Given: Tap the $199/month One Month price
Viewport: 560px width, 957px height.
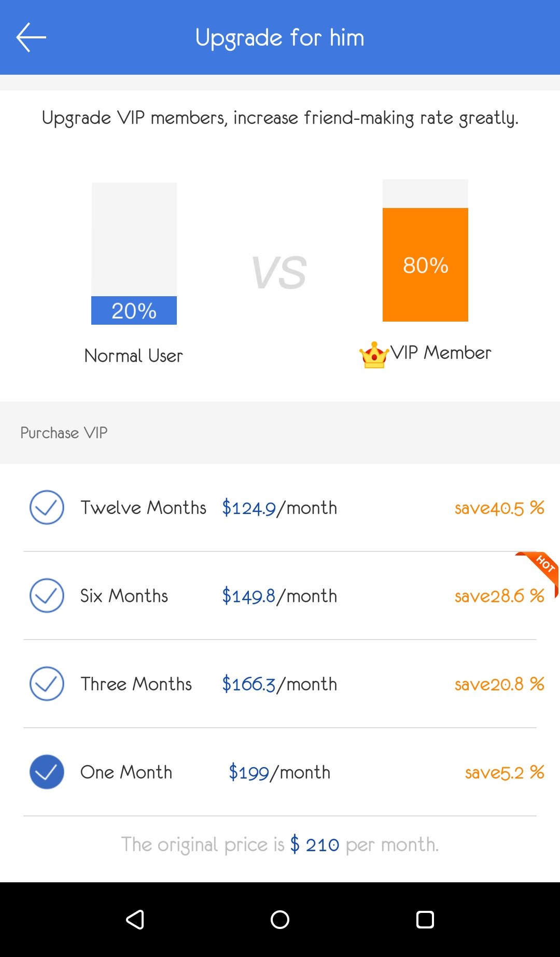Looking at the screenshot, I should [x=279, y=772].
